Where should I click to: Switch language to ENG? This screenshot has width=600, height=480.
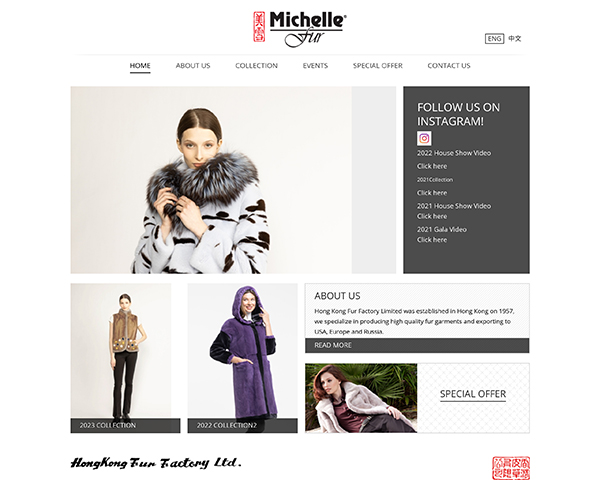(x=494, y=39)
